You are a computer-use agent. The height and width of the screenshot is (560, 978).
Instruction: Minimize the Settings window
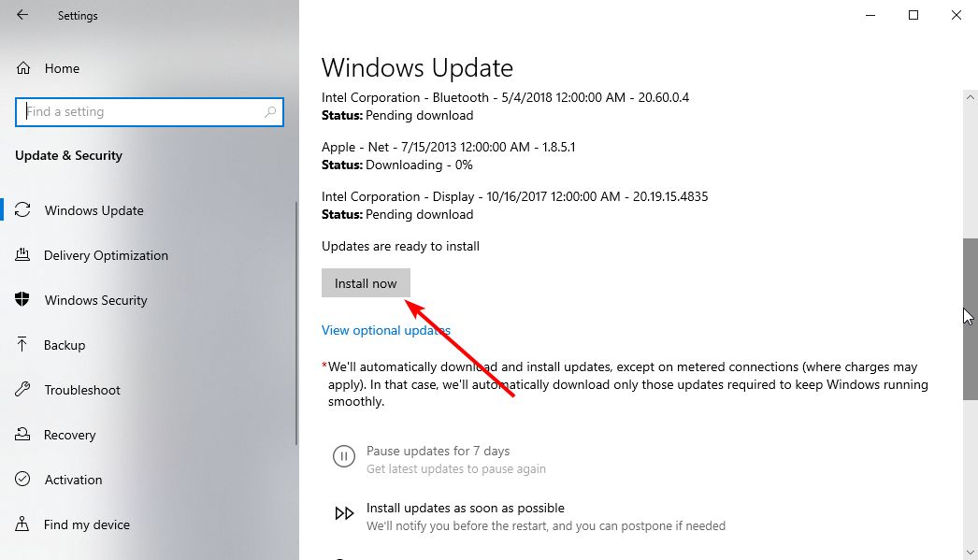[x=870, y=15]
